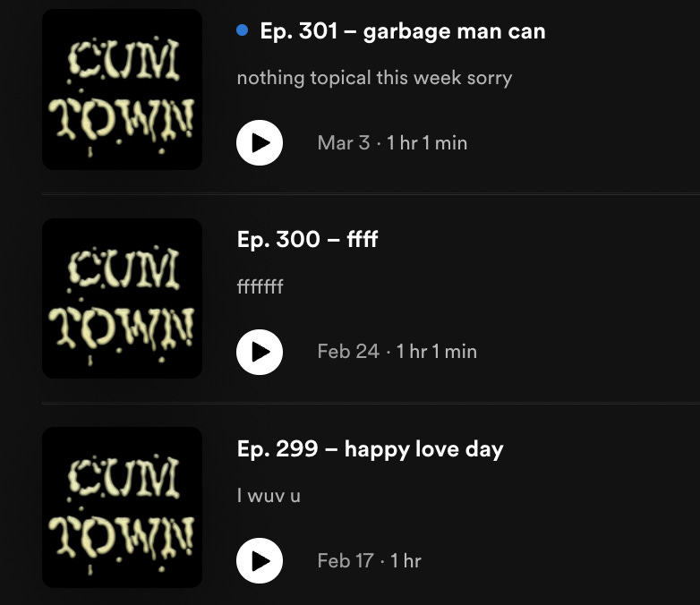The width and height of the screenshot is (700, 605).
Task: Click the blue unplayed dot on Ep. 301
Action: 243,30
